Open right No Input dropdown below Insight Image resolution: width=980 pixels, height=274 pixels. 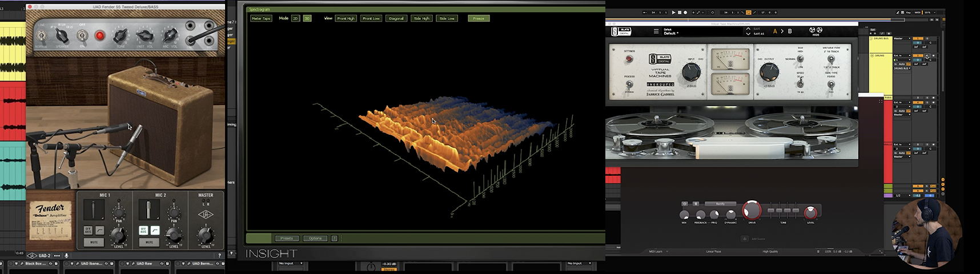579,263
